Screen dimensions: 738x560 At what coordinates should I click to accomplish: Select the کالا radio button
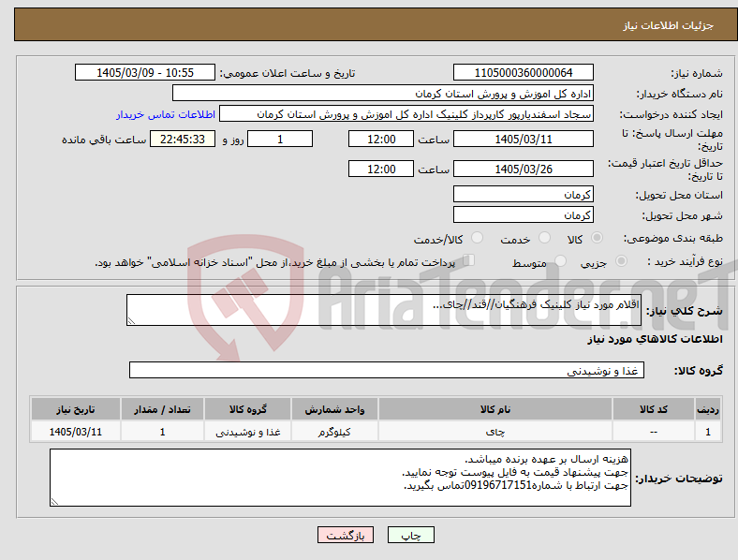597,238
